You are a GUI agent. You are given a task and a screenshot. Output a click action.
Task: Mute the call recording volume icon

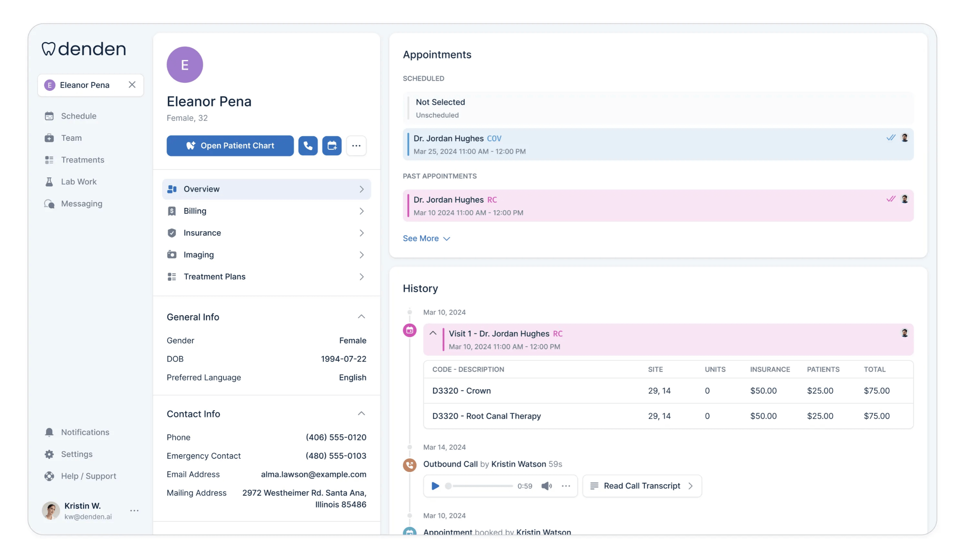coord(546,486)
